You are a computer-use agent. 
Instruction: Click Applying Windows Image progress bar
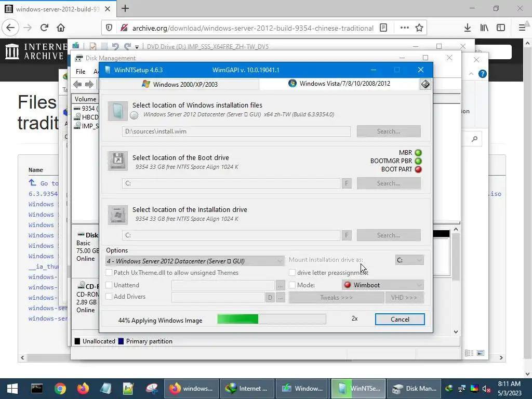click(271, 319)
